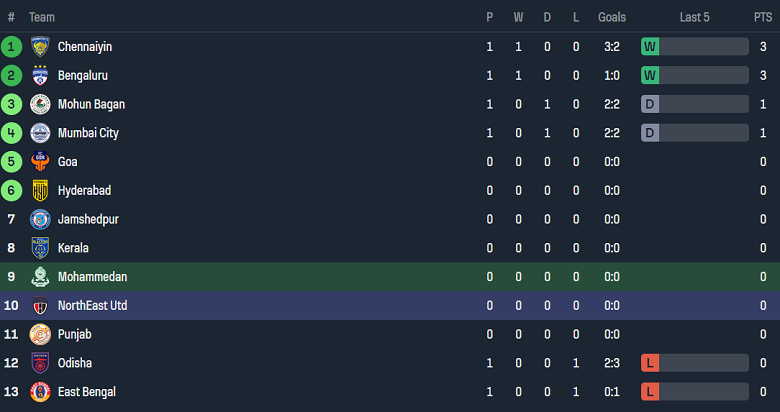Click the Odisha team crest

[x=40, y=363]
